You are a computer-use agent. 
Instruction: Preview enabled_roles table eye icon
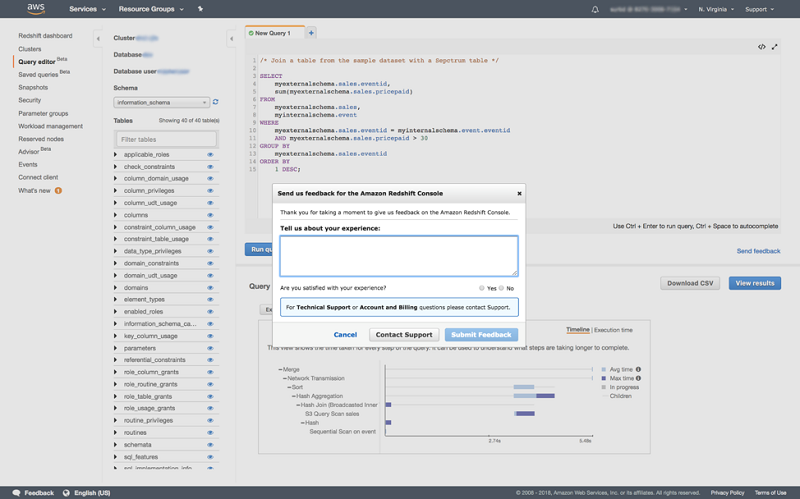point(210,312)
